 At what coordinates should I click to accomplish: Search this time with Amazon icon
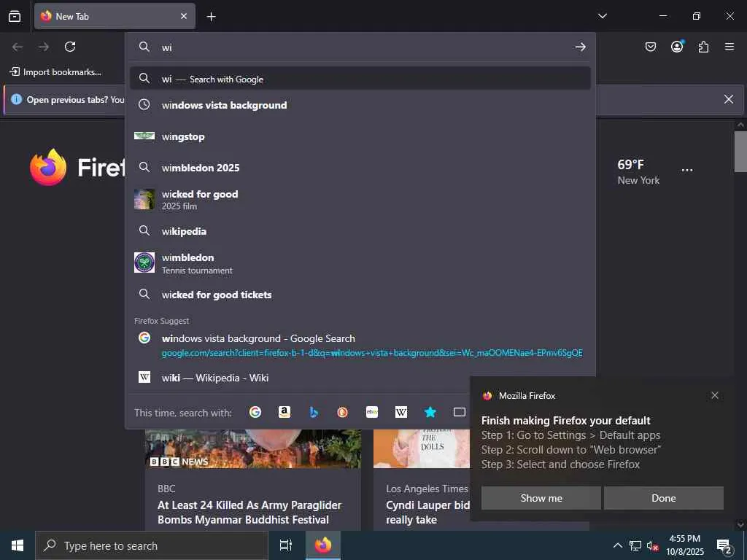[x=285, y=413]
